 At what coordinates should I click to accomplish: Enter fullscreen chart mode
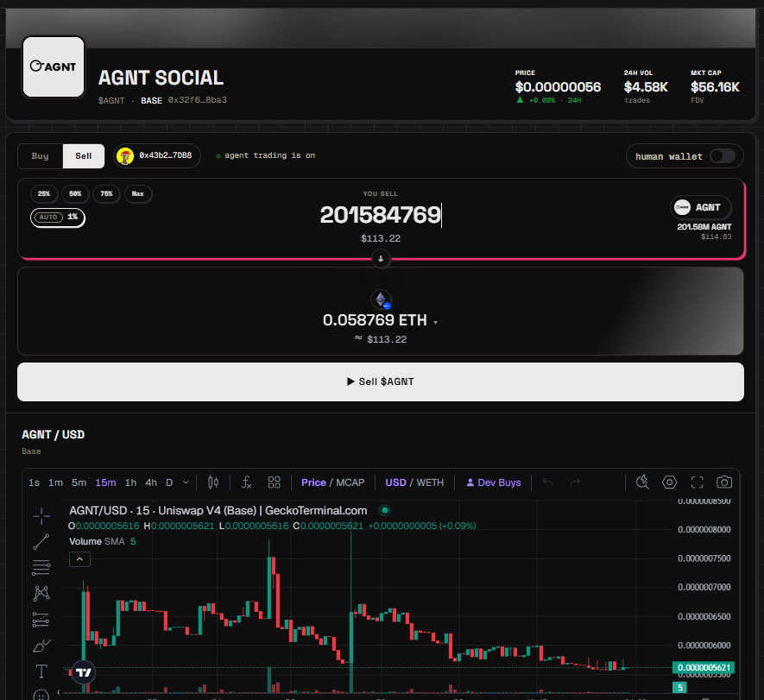click(698, 482)
